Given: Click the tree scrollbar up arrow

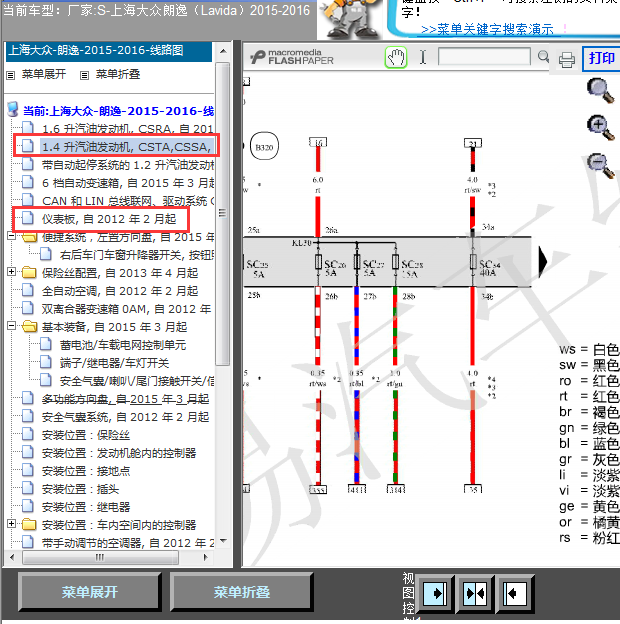Looking at the screenshot, I should pos(223,52).
